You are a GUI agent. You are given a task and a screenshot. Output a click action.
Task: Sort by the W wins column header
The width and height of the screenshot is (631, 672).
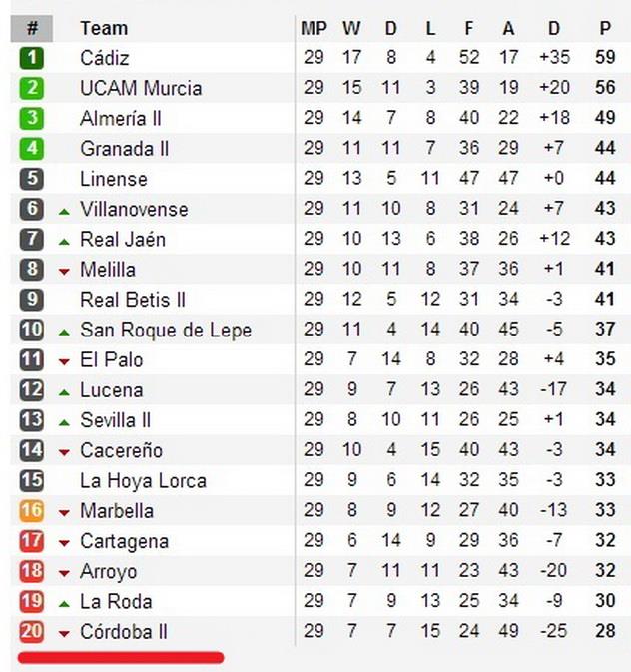pos(351,28)
